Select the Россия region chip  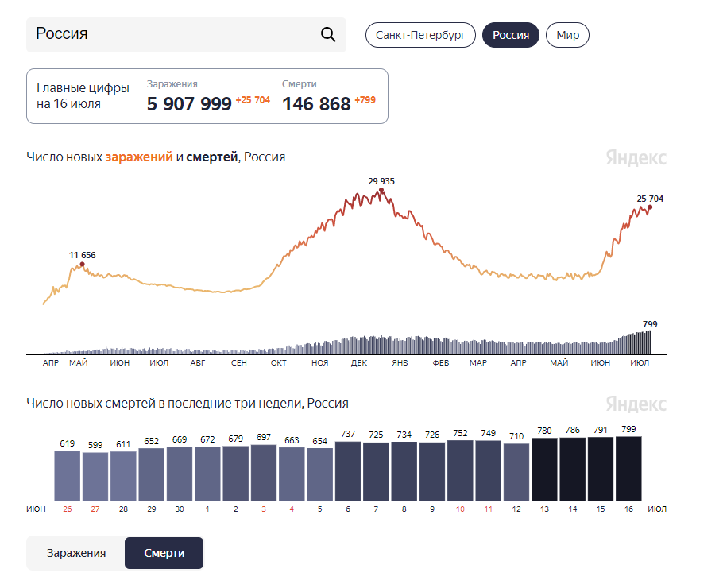click(510, 35)
